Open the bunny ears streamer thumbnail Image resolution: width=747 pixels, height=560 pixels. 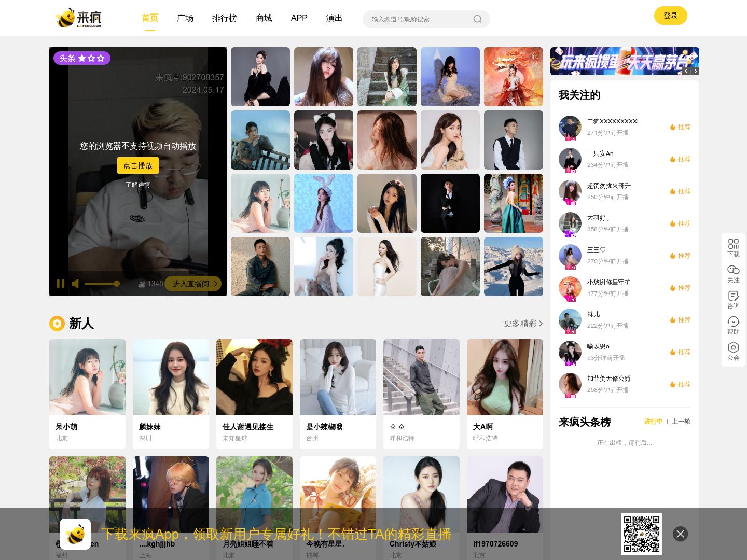[324, 203]
